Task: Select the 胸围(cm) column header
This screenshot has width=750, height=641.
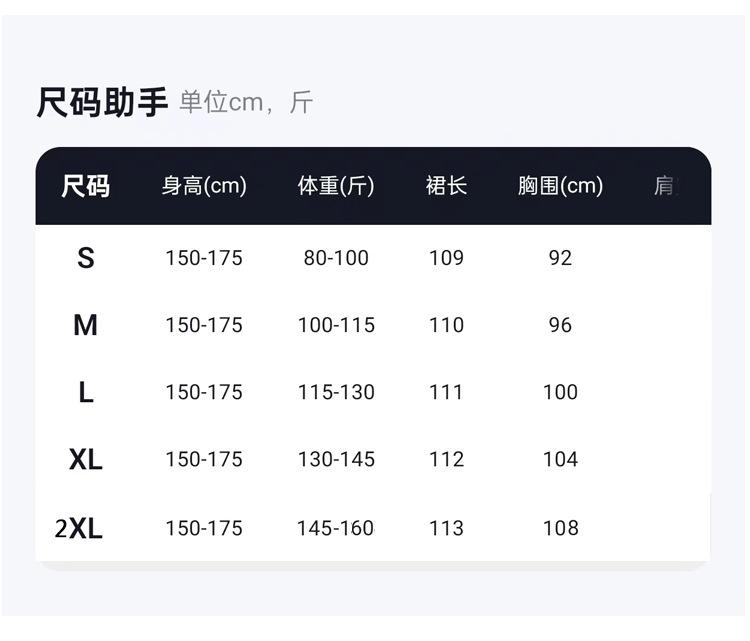Action: tap(560, 186)
